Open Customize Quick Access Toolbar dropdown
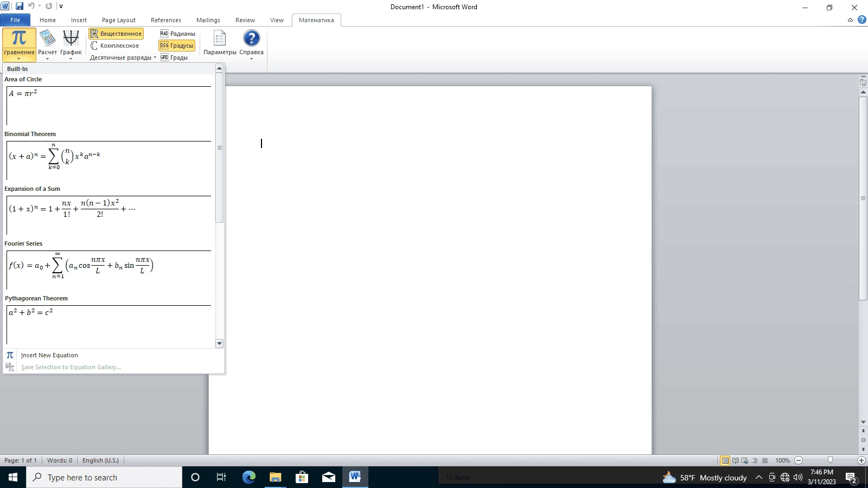868x488 pixels. (x=61, y=7)
